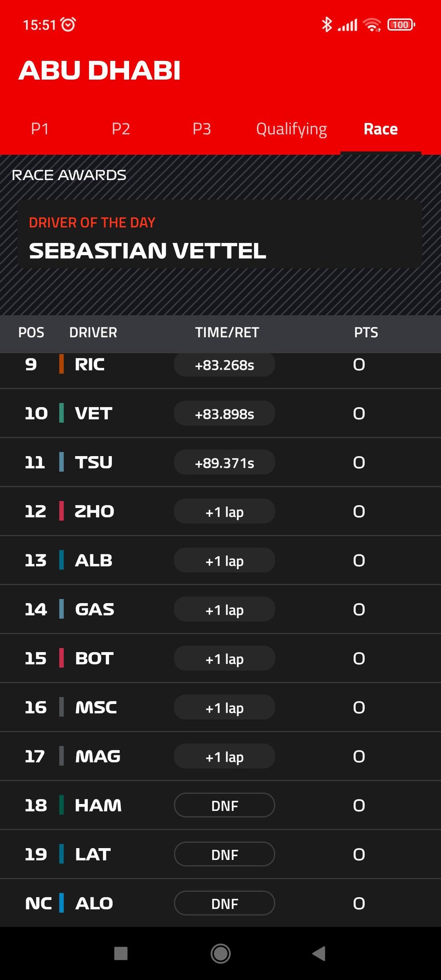Open Driver of the Day Sebastian Vettel card

pyautogui.click(x=220, y=235)
